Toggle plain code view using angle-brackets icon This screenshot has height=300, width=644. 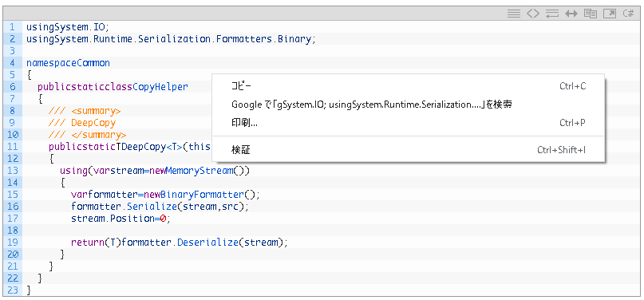(x=533, y=14)
